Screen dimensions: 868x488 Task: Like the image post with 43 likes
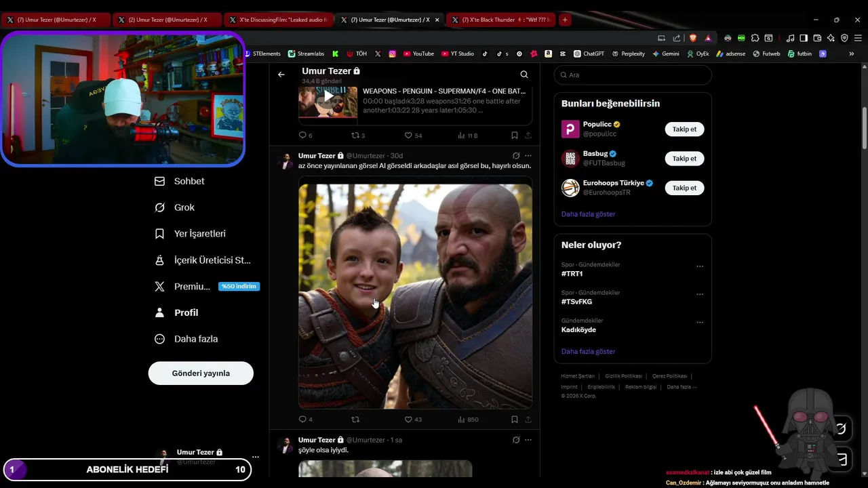413,420
